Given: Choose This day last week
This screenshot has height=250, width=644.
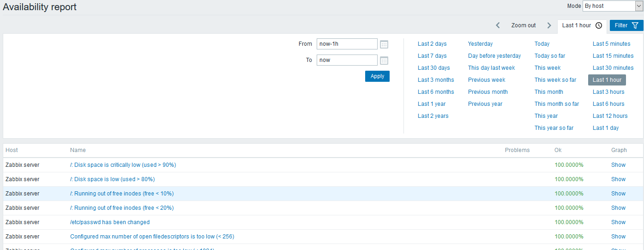Looking at the screenshot, I should [x=491, y=68].
